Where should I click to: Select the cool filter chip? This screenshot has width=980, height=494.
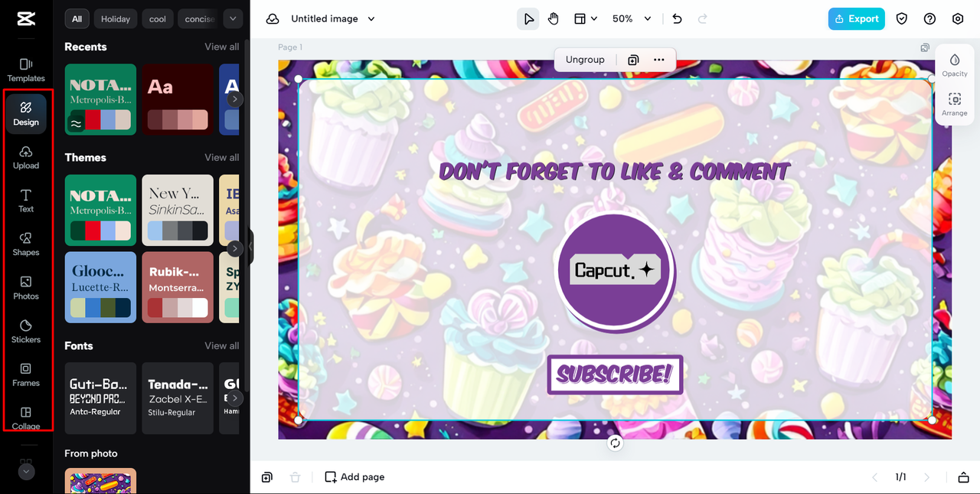[158, 18]
